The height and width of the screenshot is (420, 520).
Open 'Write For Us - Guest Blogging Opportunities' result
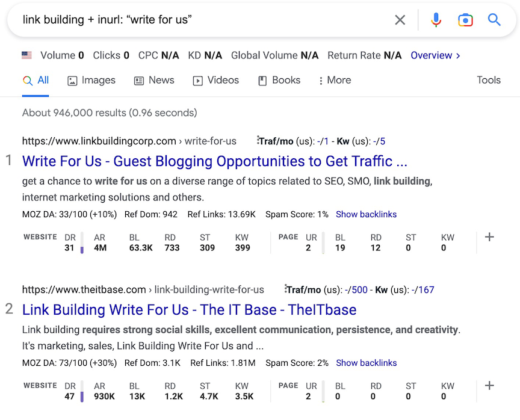(215, 161)
